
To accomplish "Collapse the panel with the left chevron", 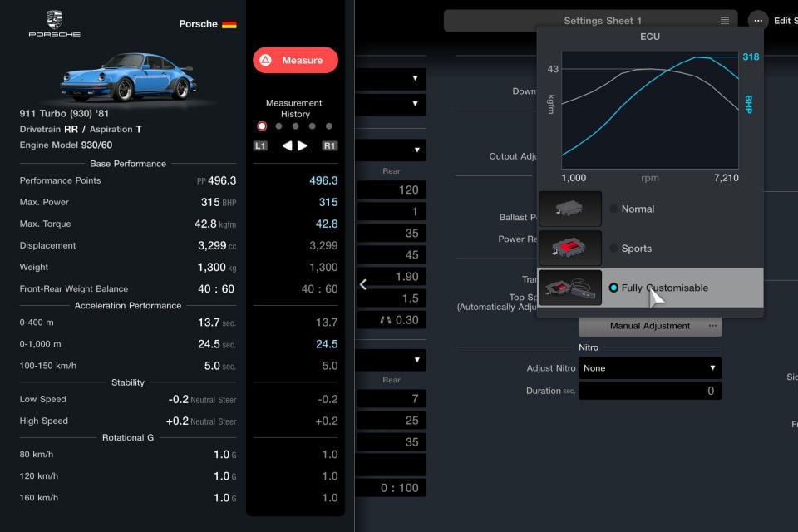I will (363, 284).
